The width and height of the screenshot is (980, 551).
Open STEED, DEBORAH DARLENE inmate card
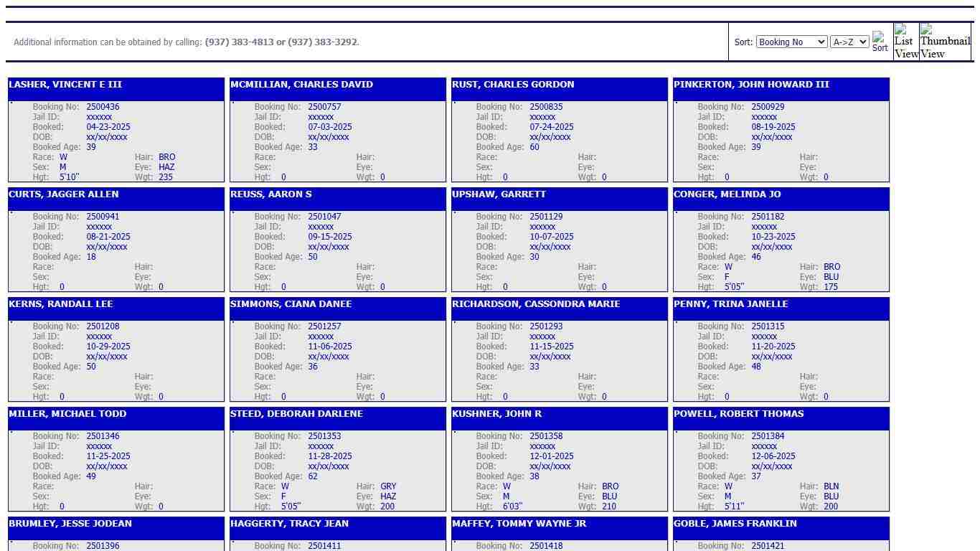[296, 414]
